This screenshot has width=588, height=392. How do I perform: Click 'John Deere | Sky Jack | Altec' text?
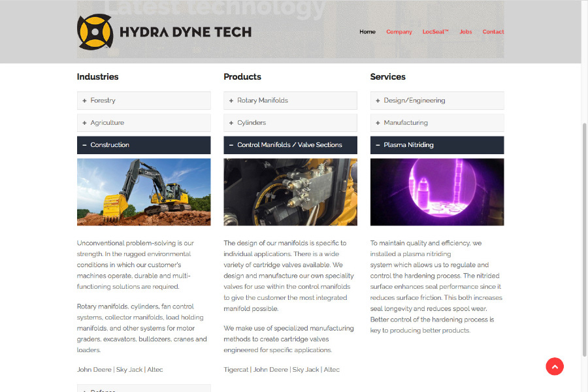[120, 370]
